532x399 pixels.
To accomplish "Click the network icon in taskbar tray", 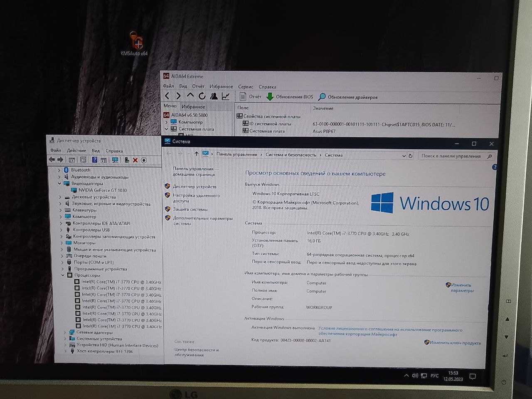I will click(424, 376).
